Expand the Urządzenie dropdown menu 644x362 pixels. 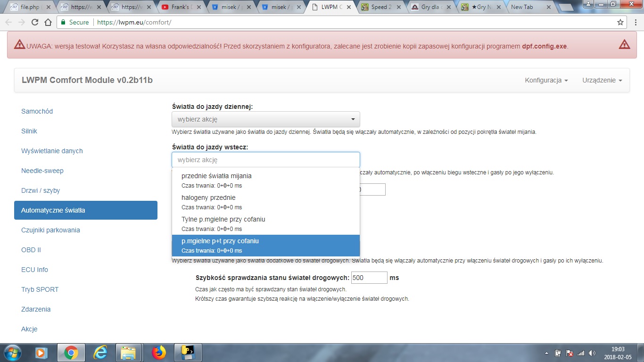coord(602,80)
